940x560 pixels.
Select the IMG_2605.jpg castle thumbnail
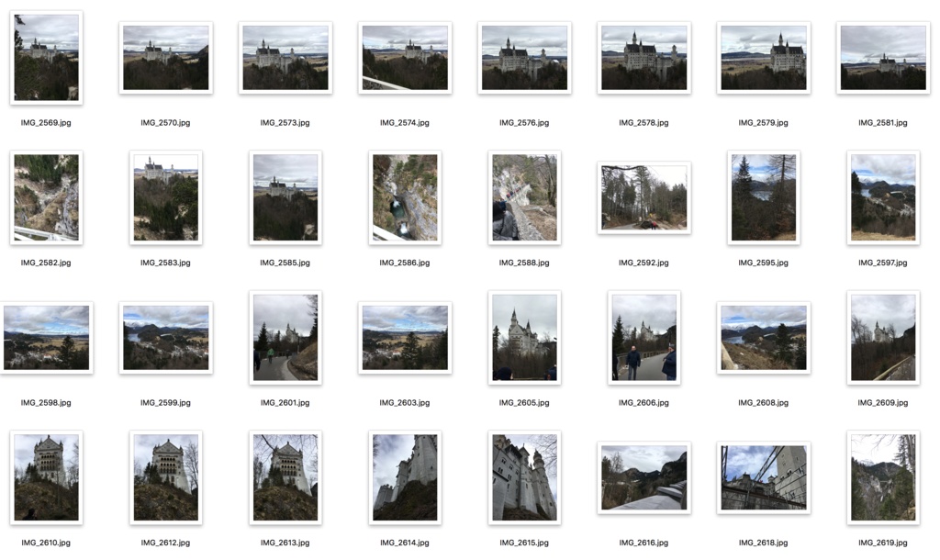[524, 338]
